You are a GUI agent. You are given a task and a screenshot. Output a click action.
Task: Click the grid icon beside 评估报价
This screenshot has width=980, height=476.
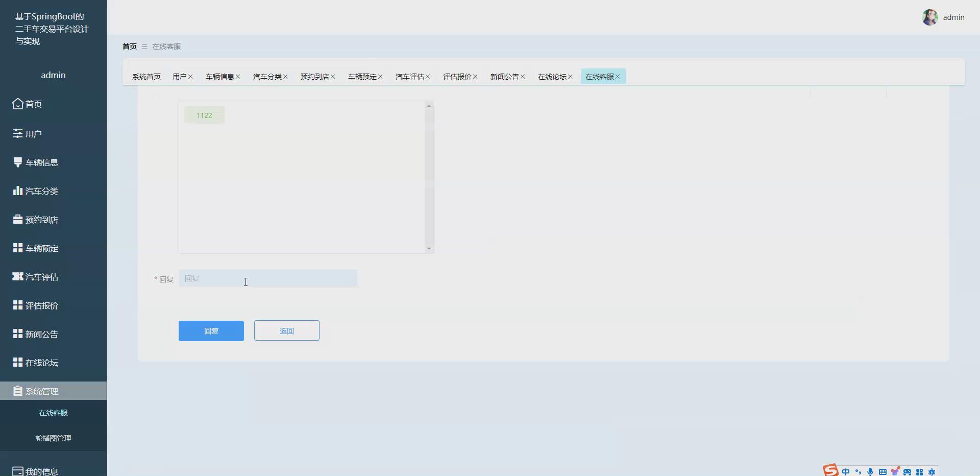pyautogui.click(x=18, y=305)
